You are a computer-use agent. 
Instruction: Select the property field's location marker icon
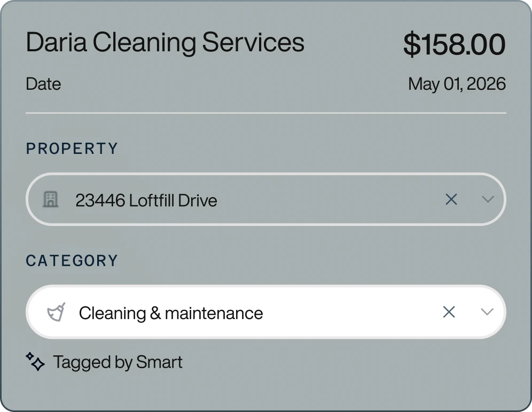click(x=51, y=199)
